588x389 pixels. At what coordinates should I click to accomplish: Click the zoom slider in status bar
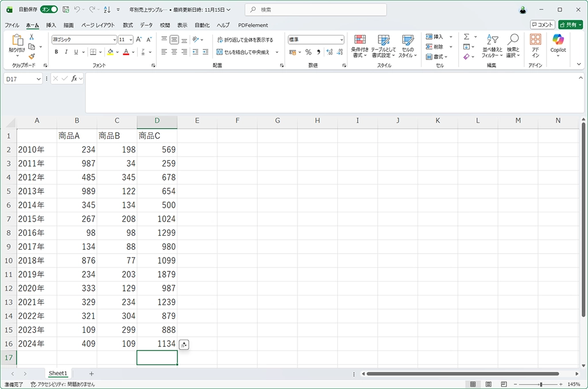[x=540, y=384]
